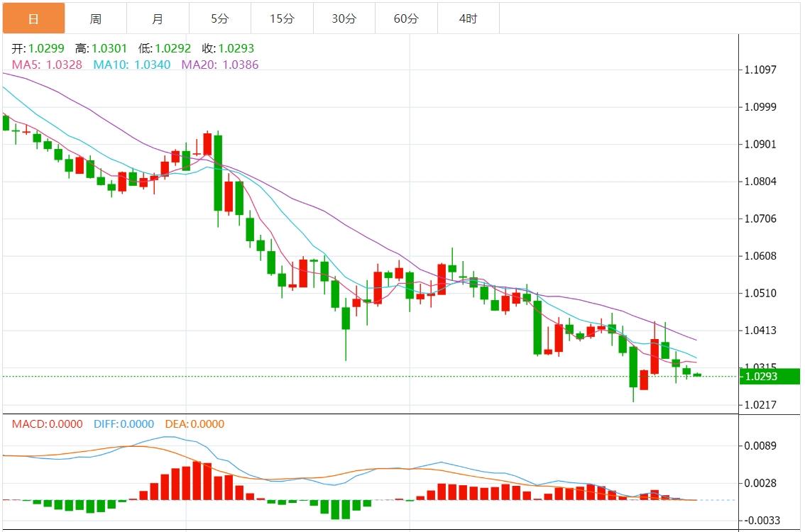
Task: Choose the 60分 interval tab
Action: pos(406,18)
